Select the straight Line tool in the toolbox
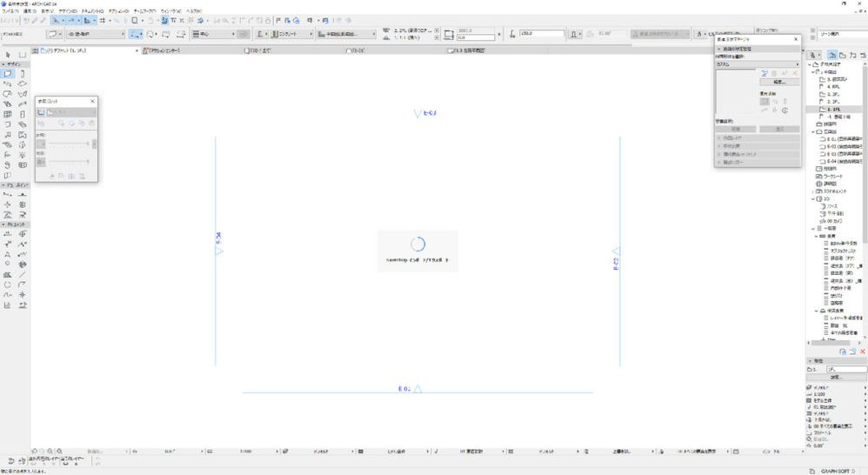This screenshot has height=475, width=868. point(22,275)
